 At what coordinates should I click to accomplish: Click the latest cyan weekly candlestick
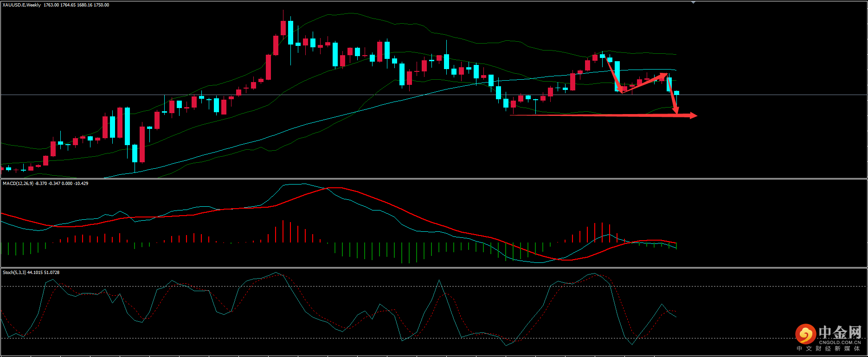tap(676, 93)
